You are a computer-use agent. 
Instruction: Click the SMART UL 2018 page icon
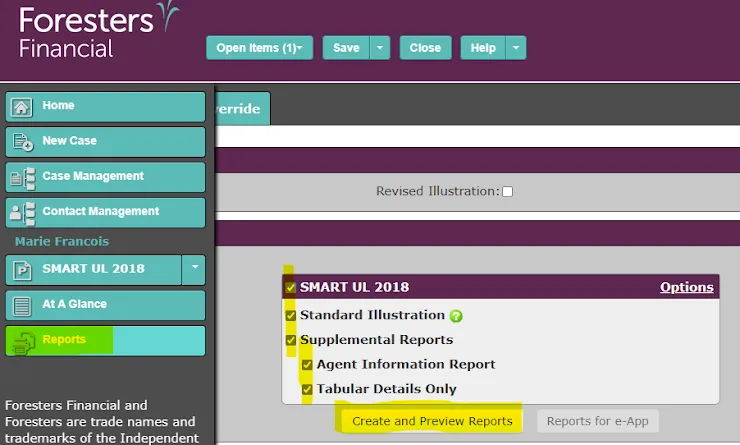point(22,270)
